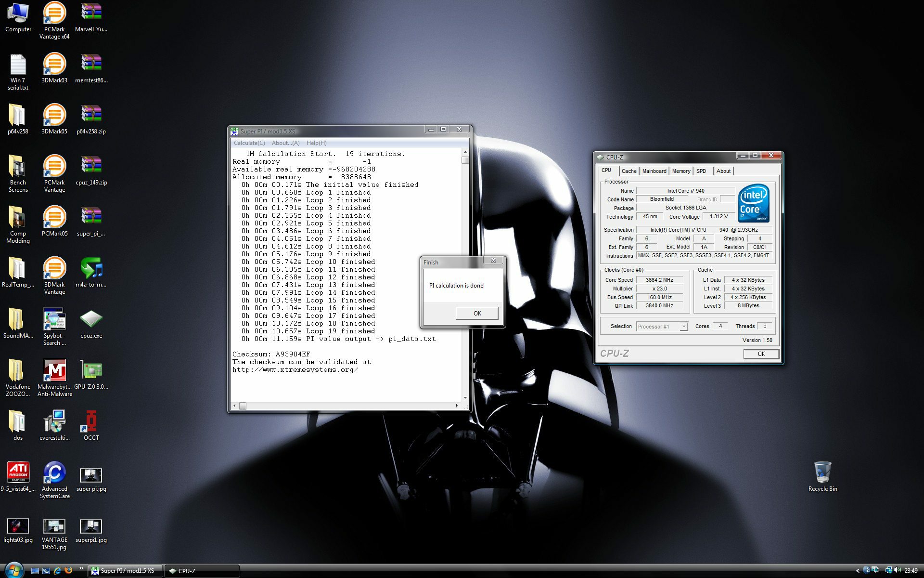Show hidden system tray icons arrow

[858, 571]
